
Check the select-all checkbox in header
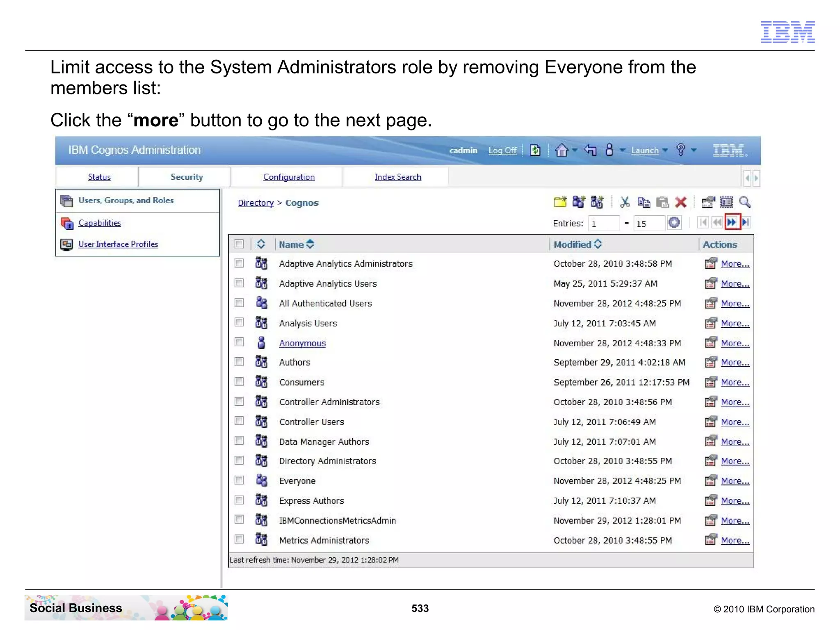(239, 244)
